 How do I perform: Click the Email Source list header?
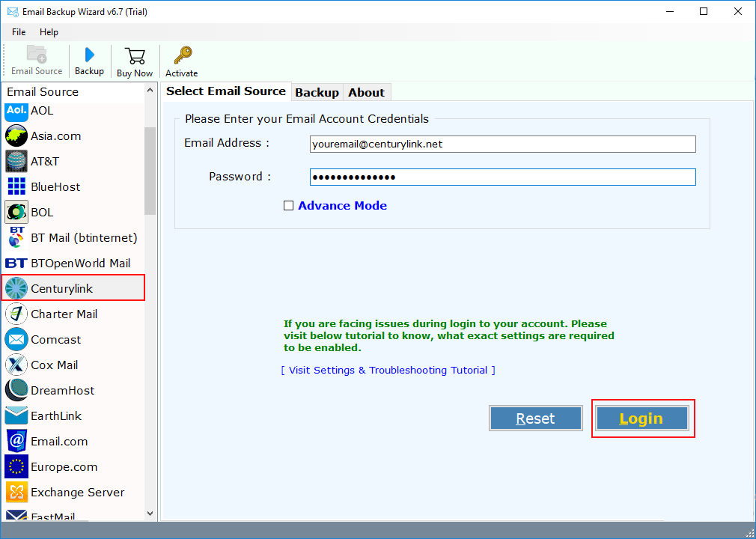pyautogui.click(x=43, y=91)
